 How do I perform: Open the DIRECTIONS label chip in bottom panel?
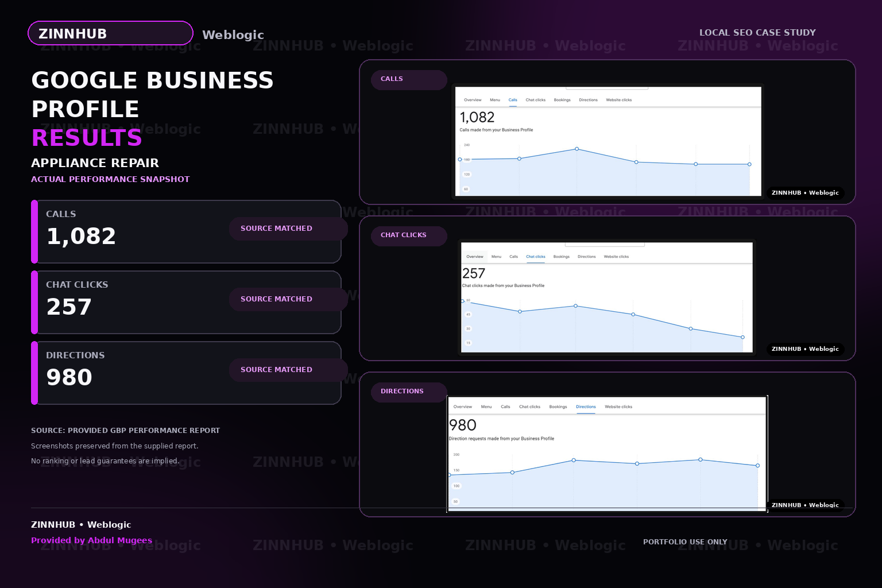click(409, 392)
